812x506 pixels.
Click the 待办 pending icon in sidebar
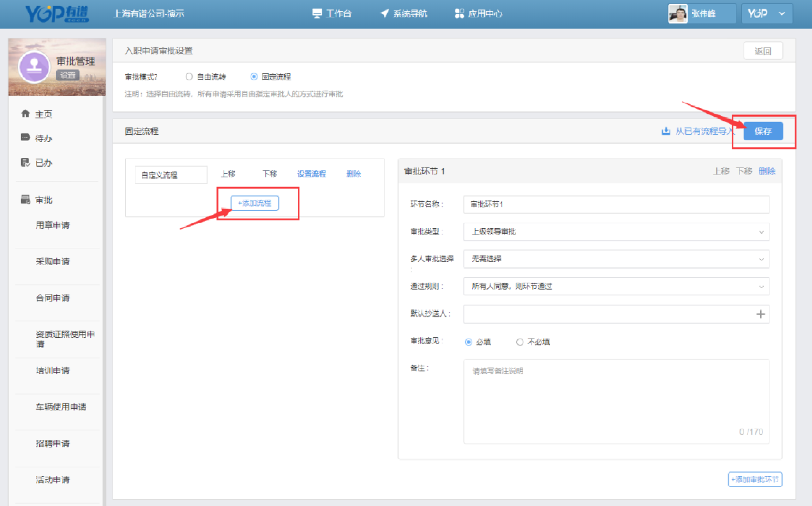tap(25, 138)
